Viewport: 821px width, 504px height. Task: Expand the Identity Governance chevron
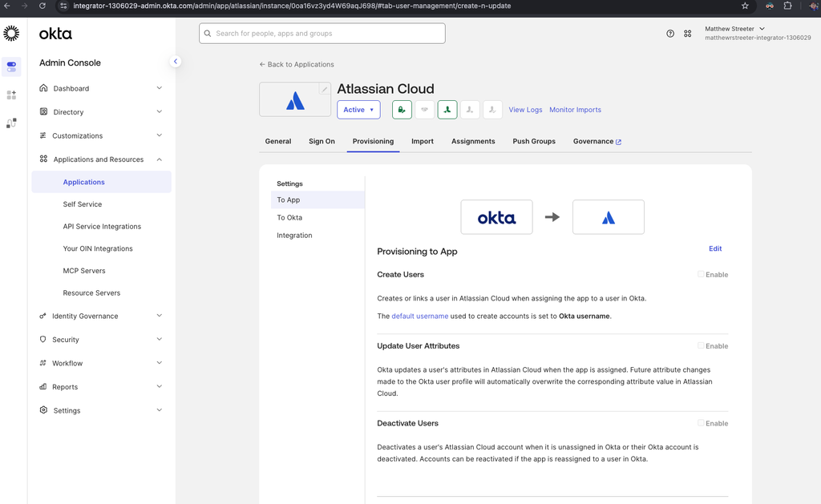[x=160, y=316]
